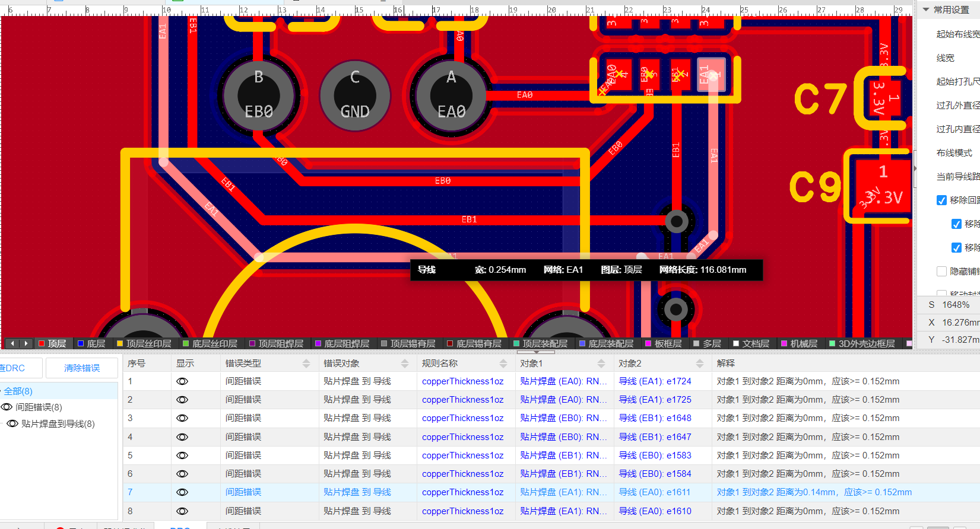The width and height of the screenshot is (980, 529).
Task: Select the 顶层锡膏层 layer tab
Action: (408, 343)
